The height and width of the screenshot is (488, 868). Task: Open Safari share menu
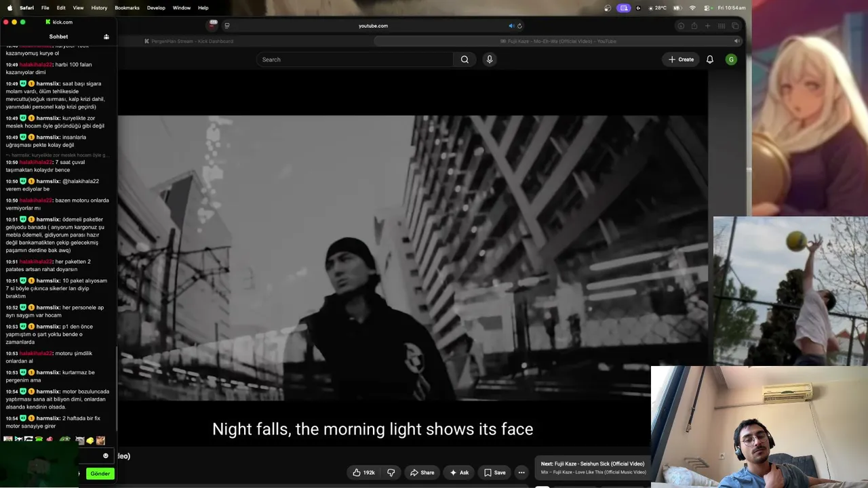pos(694,26)
